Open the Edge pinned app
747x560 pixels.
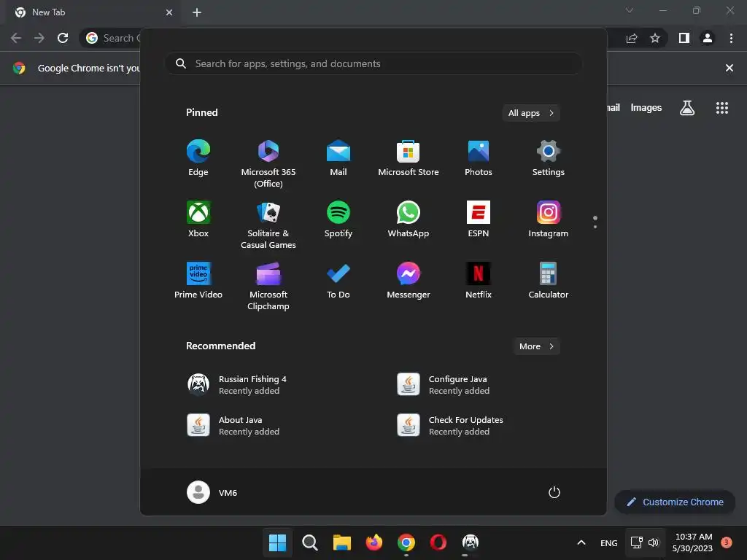pyautogui.click(x=198, y=158)
